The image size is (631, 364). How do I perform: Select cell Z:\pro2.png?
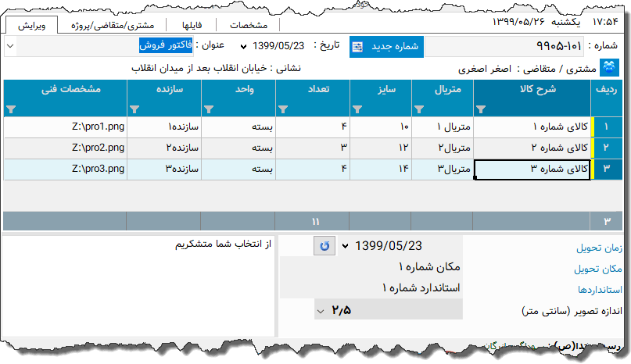pos(65,148)
